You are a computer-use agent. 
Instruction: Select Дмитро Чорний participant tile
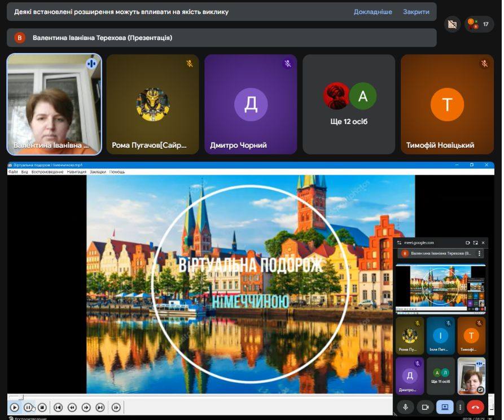(x=251, y=104)
